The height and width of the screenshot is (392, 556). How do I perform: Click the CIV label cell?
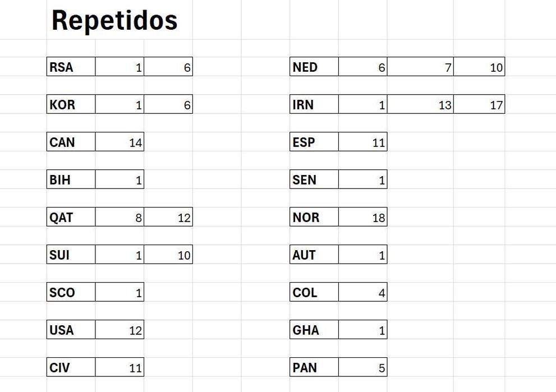click(x=71, y=367)
